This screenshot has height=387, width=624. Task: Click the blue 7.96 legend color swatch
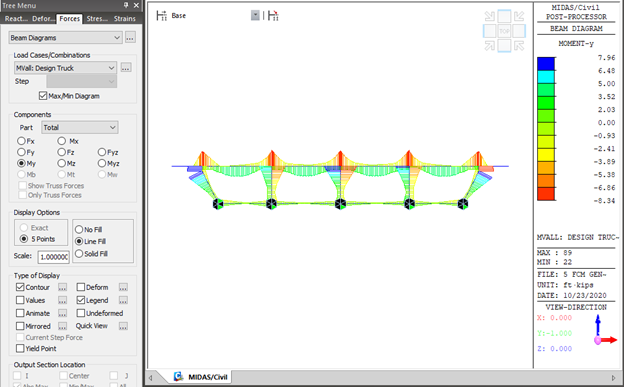(546, 64)
